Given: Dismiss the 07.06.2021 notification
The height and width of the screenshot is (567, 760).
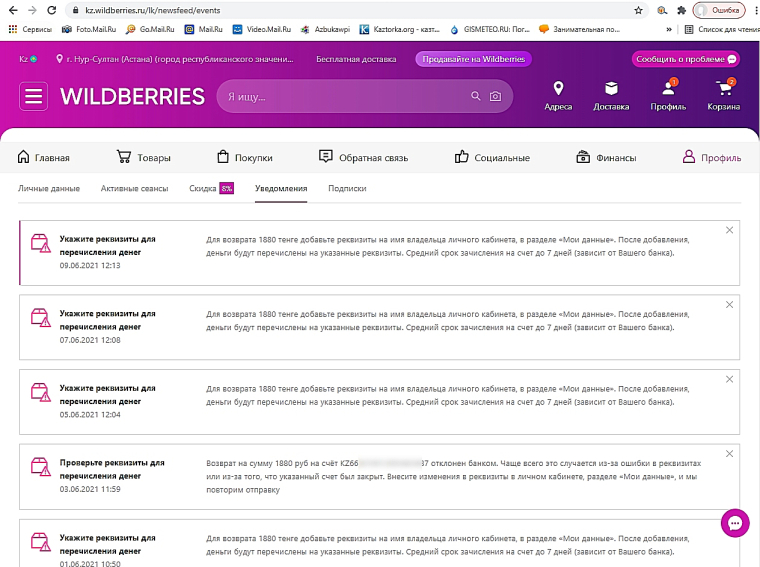Looking at the screenshot, I should click(729, 304).
